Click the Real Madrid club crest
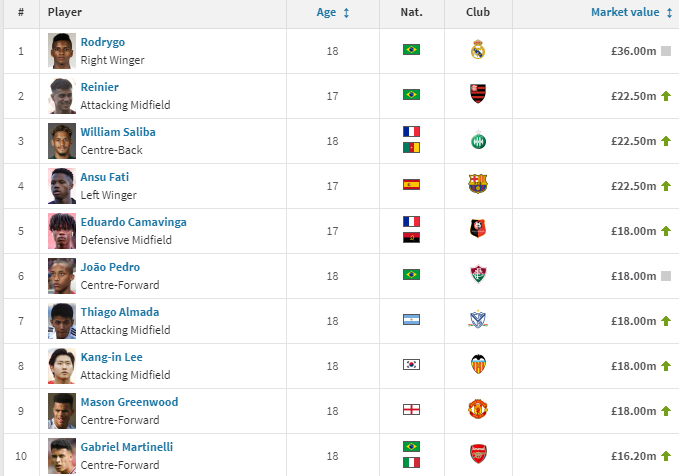 pos(478,49)
